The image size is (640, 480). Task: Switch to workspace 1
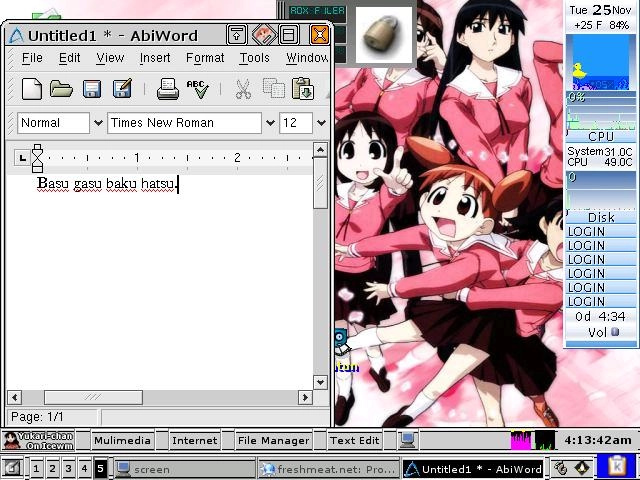click(36, 469)
